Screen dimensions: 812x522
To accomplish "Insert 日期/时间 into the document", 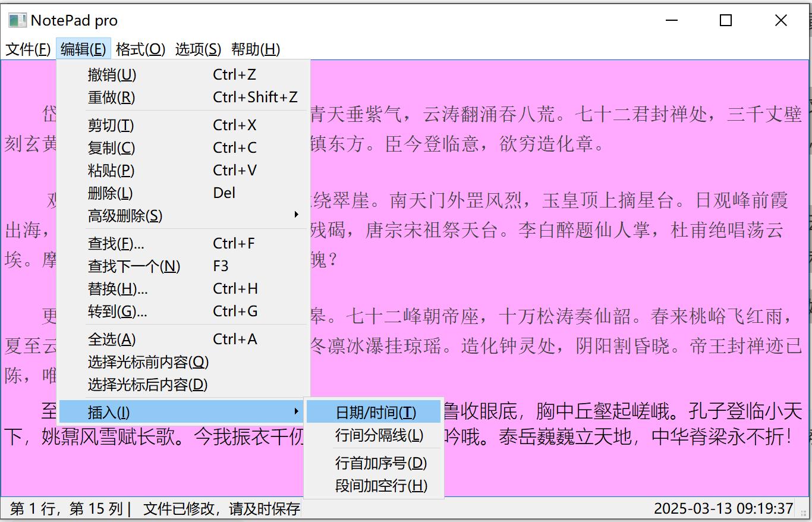I will (x=373, y=410).
